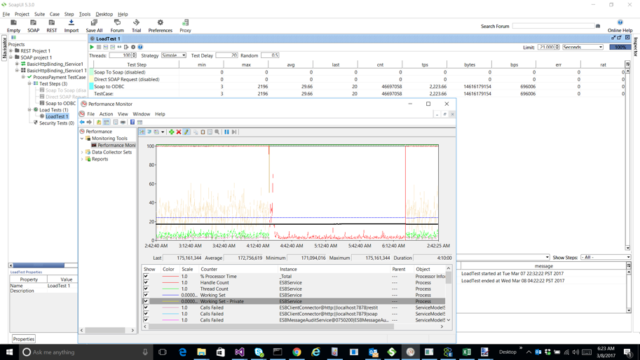
Task: Uncheck Show for Calls Failed ESBMessageAuditService
Action: pyautogui.click(x=146, y=320)
